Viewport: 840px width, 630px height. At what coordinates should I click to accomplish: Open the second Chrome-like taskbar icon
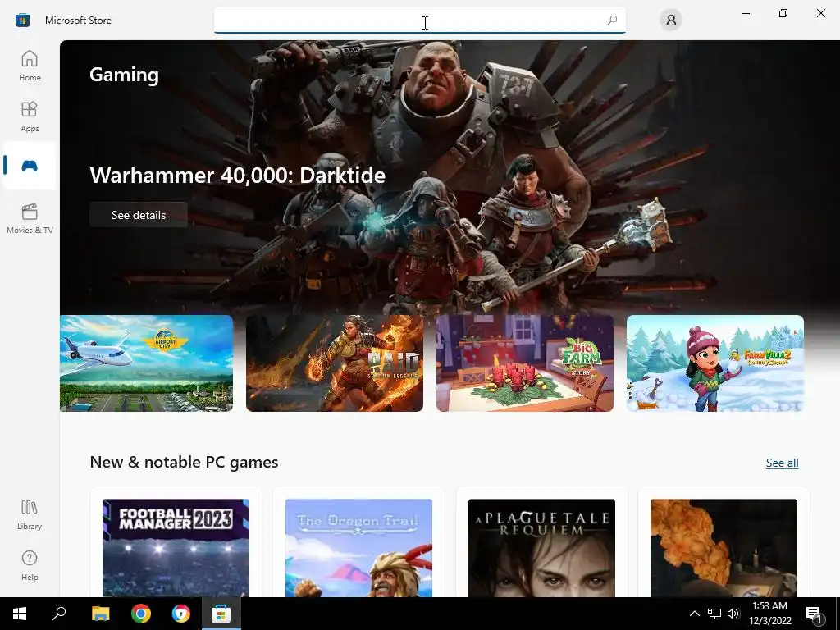point(181,614)
